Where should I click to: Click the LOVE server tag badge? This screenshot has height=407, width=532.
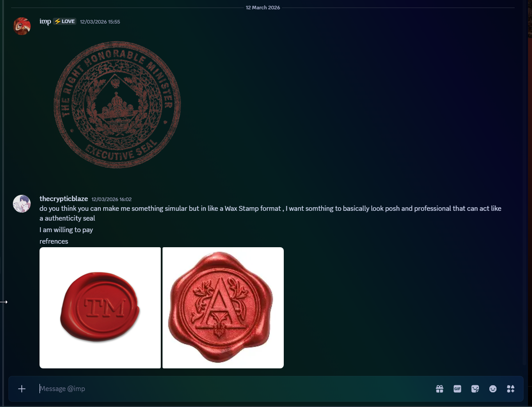[65, 21]
